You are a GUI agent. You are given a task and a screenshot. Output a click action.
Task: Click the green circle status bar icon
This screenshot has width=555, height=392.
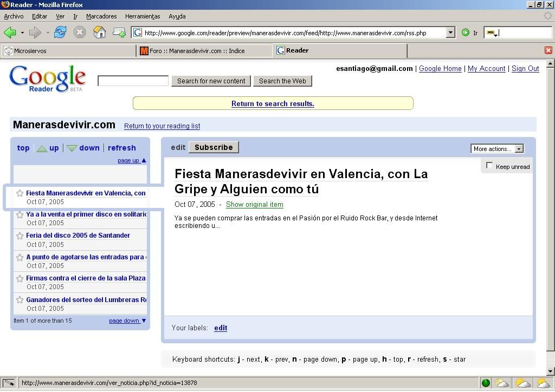pyautogui.click(x=486, y=383)
